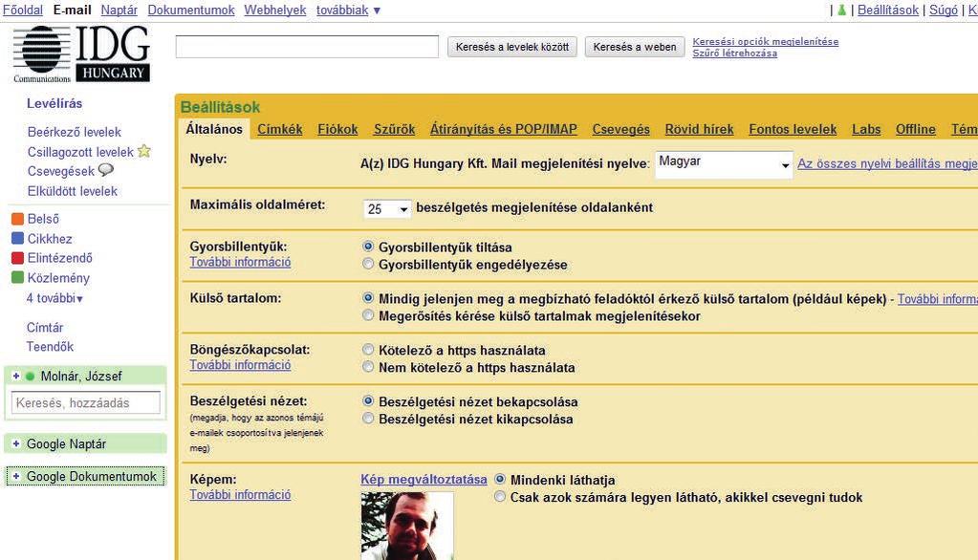
Task: Open the Rövid hírek tab
Action: coord(699,129)
